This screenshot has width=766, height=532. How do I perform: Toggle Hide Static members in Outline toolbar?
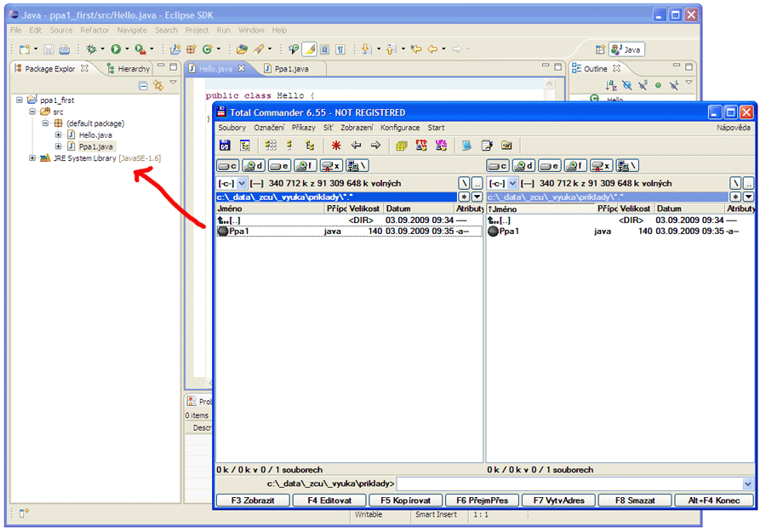643,85
